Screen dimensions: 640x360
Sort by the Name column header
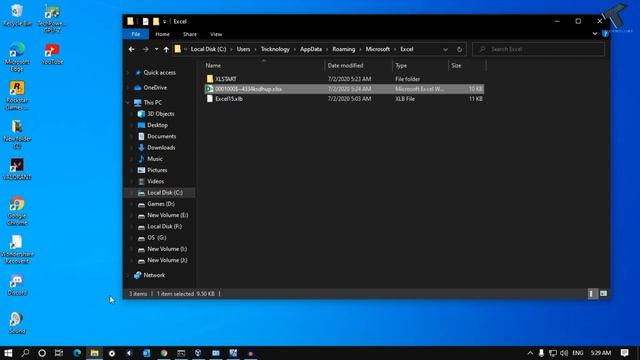coord(213,65)
